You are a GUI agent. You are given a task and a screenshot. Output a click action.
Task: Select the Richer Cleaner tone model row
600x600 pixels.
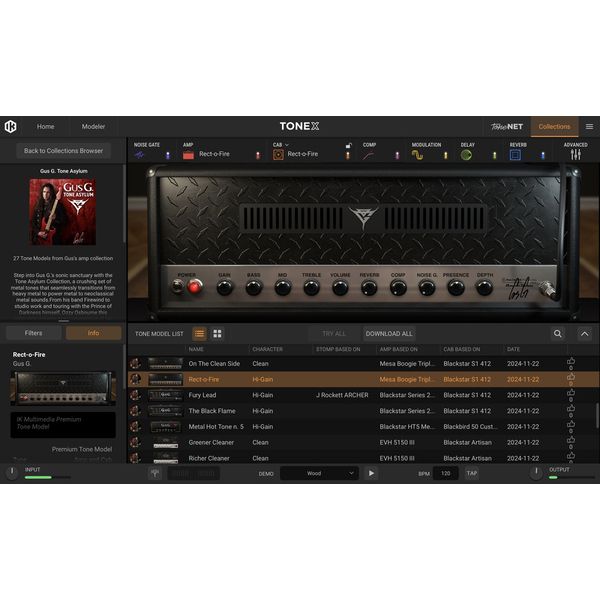tap(364, 458)
